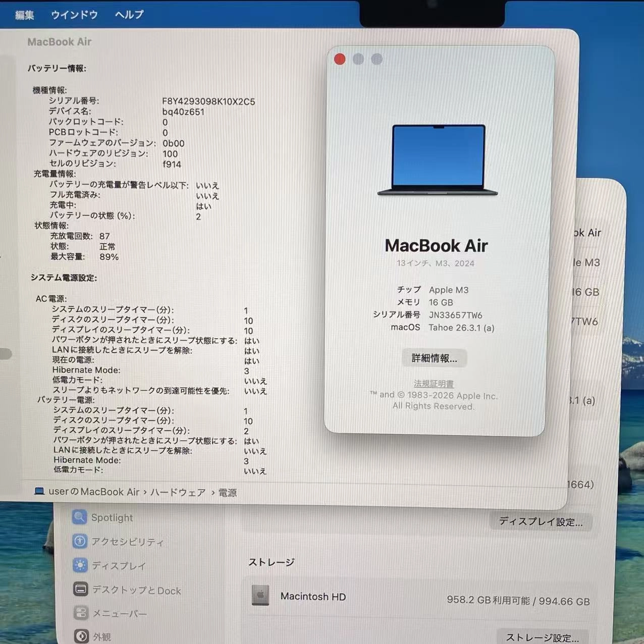The width and height of the screenshot is (644, 644).
Task: Click the ディスプレイ設定... button
Action: point(541,522)
